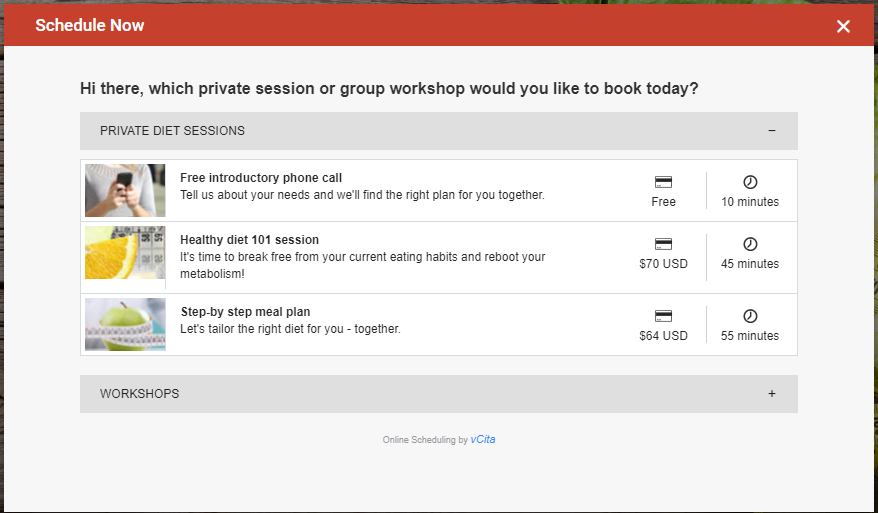Collapse Private Diet Sessions with minus icon
This screenshot has height=513, width=878.
pyautogui.click(x=772, y=130)
